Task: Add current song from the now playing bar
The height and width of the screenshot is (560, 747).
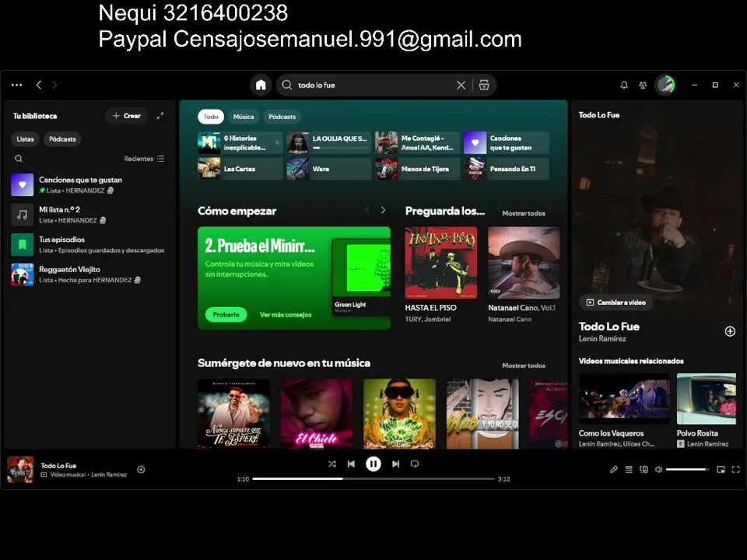Action: click(x=141, y=470)
